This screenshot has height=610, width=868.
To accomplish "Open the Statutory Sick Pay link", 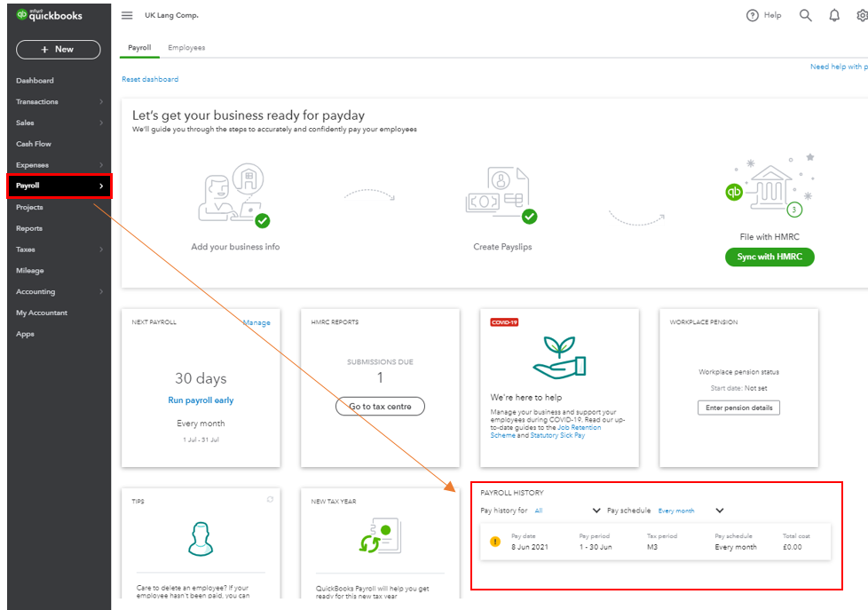I will click(x=557, y=435).
